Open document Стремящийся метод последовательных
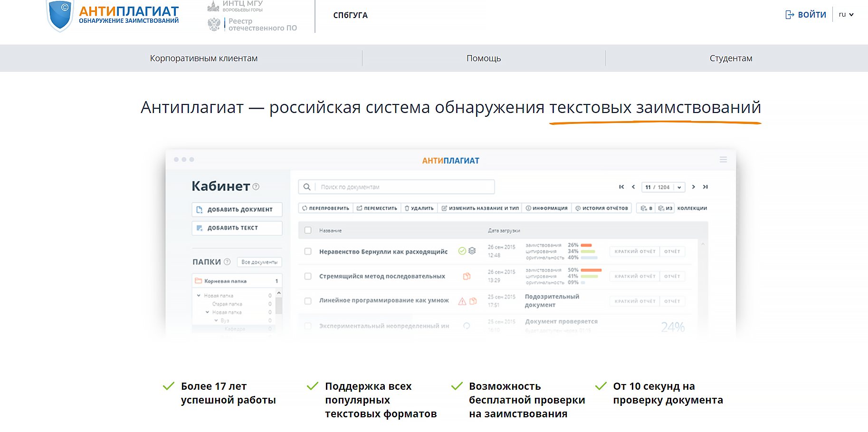Image resolution: width=868 pixels, height=432 pixels. point(382,276)
